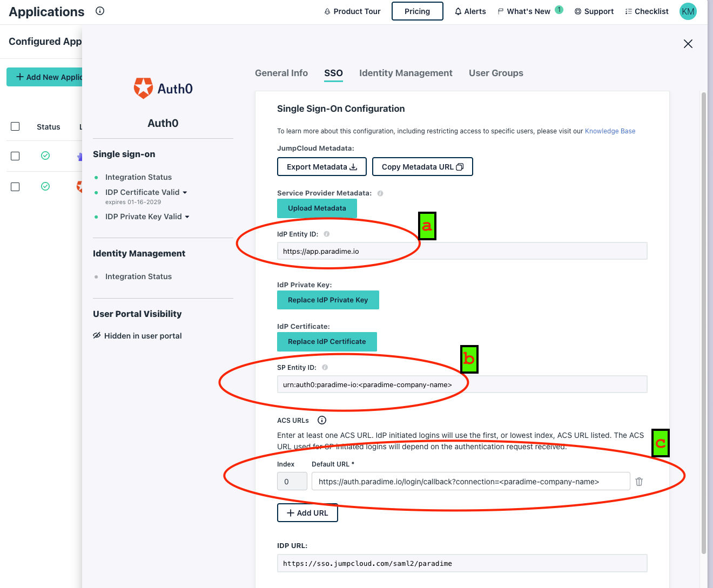Toggle the select-all checkbox in table header
The image size is (713, 588).
pos(15,126)
